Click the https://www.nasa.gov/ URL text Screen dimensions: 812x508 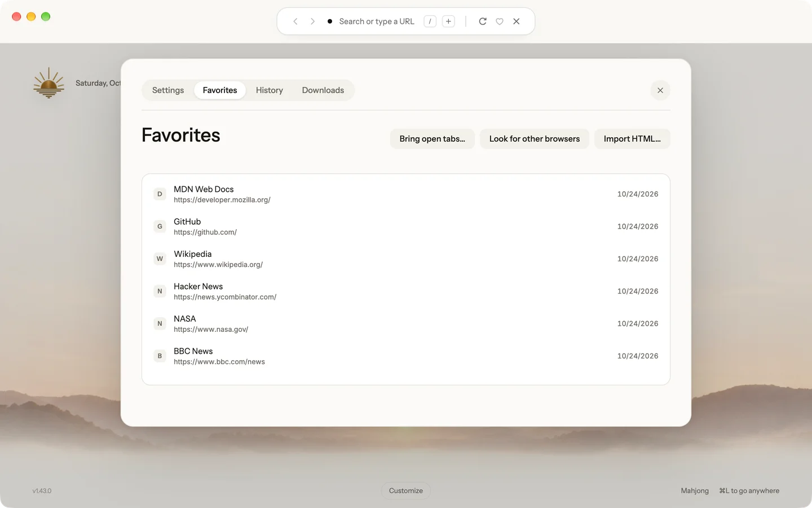tap(211, 329)
